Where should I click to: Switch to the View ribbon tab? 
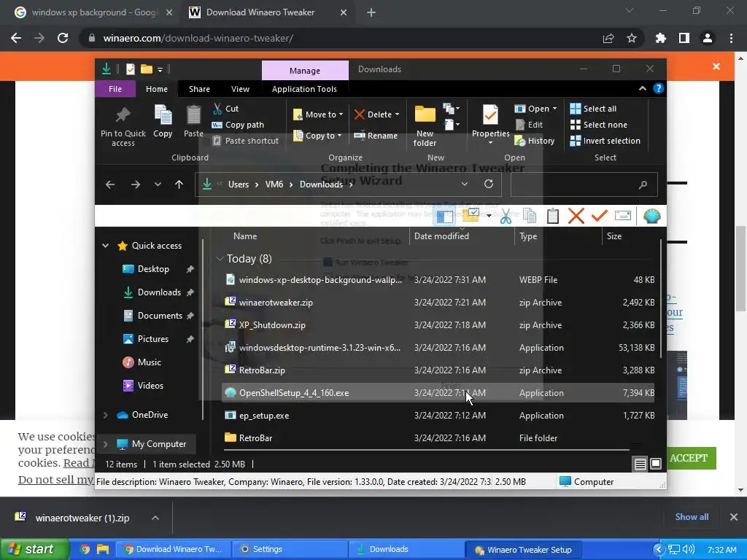pos(240,89)
